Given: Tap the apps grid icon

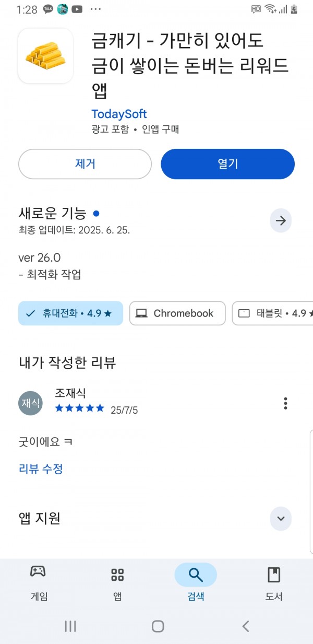Looking at the screenshot, I should click(117, 575).
